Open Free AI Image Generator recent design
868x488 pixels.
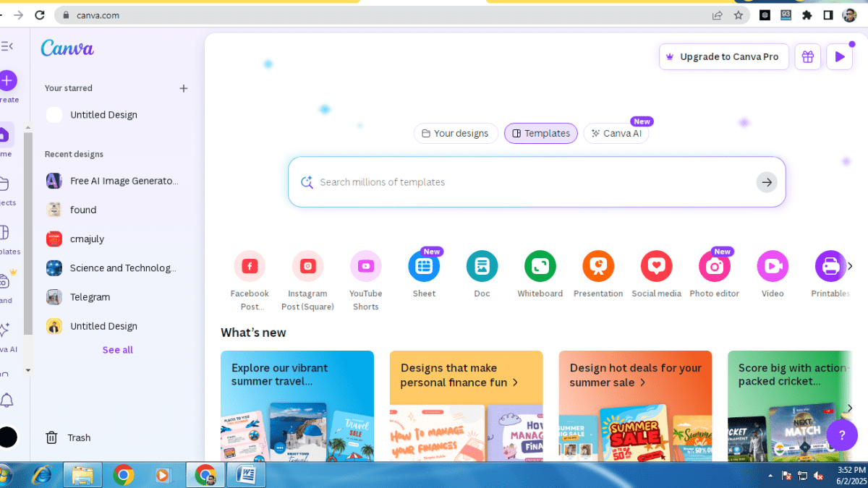pyautogui.click(x=113, y=181)
